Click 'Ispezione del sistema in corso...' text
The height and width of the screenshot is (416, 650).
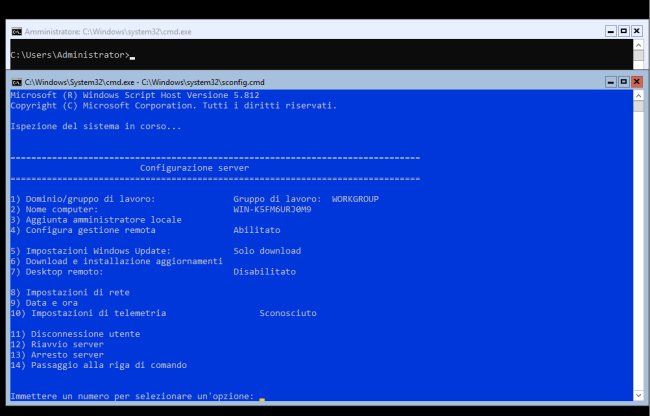tap(96, 126)
